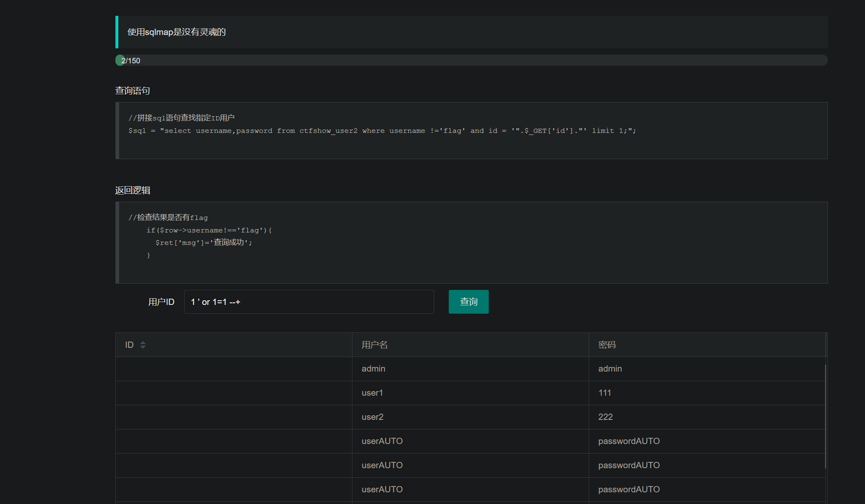This screenshot has height=504, width=865.
Task: Click the 用户ID label
Action: 161,302
